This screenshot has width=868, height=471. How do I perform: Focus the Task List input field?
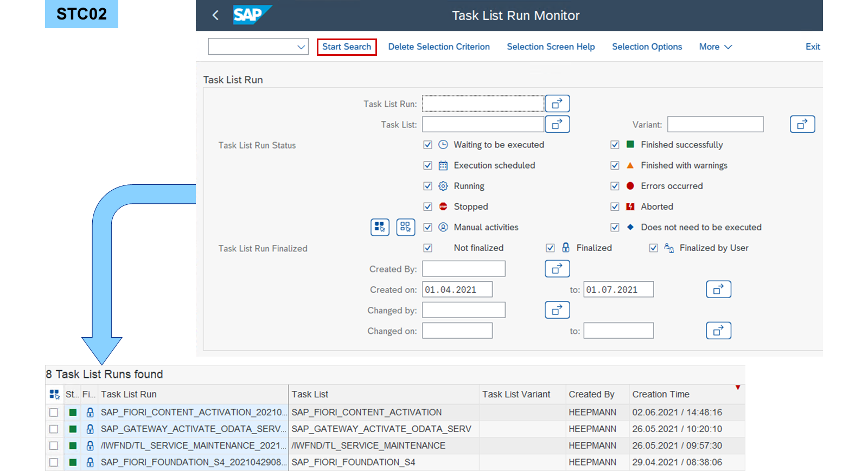pyautogui.click(x=483, y=124)
